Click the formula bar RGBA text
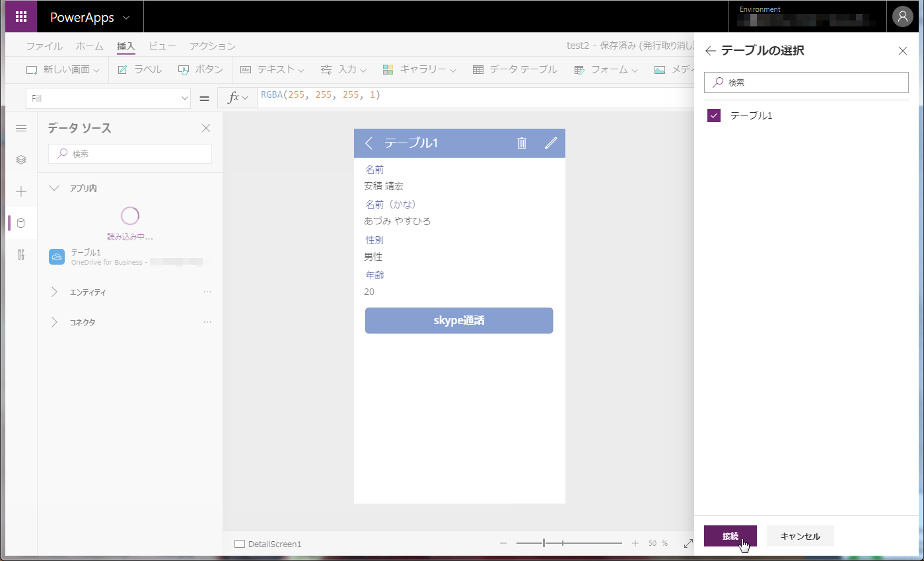 point(320,95)
